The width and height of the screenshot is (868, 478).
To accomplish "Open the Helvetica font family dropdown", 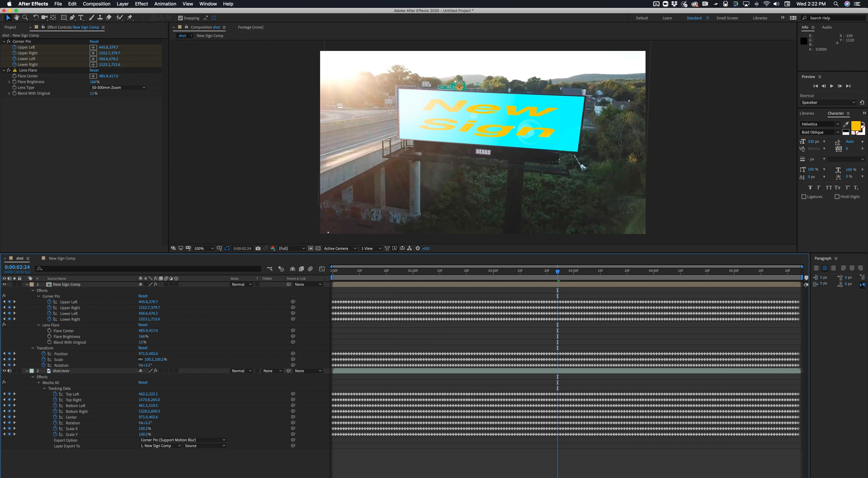I will [820, 124].
